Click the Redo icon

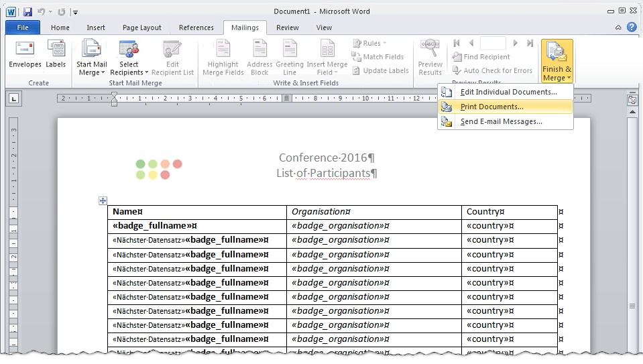click(62, 12)
